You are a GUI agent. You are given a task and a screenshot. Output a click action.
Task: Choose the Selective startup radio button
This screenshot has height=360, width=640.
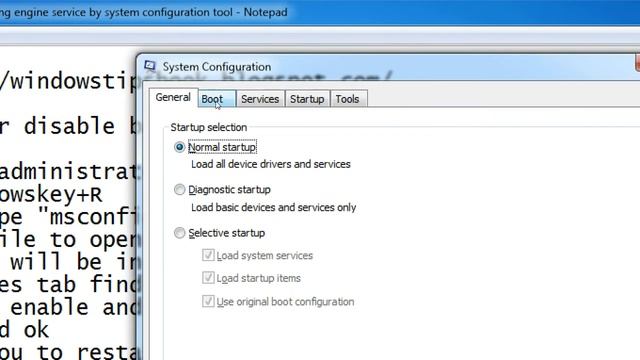[179, 233]
